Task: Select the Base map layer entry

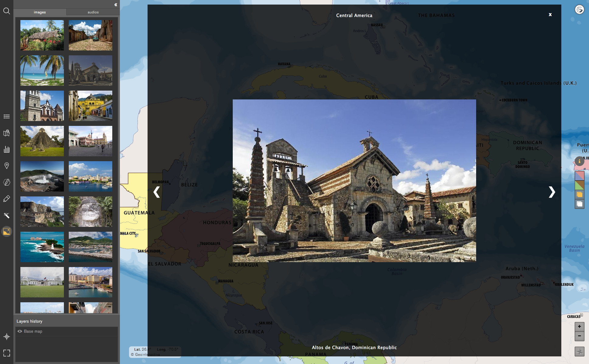Action: coord(66,331)
